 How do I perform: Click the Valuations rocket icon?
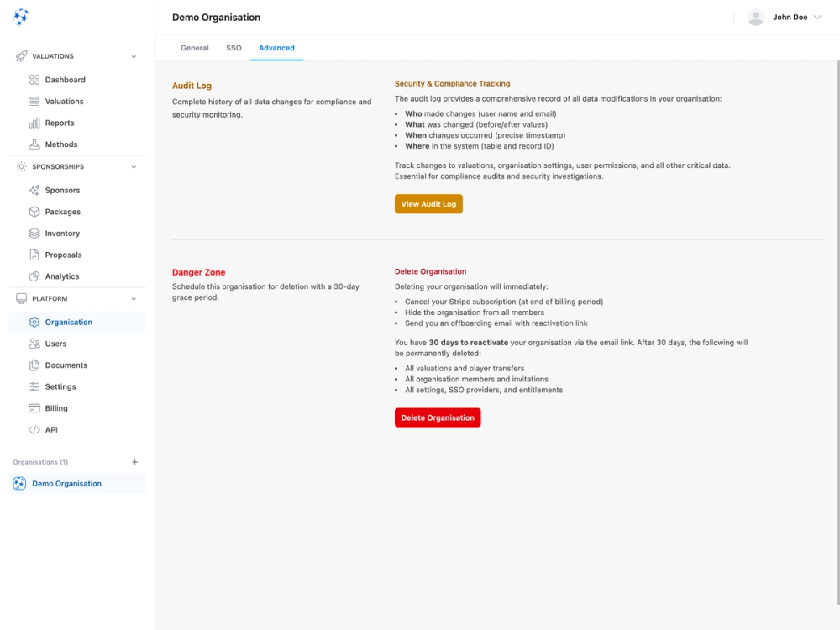(x=22, y=56)
